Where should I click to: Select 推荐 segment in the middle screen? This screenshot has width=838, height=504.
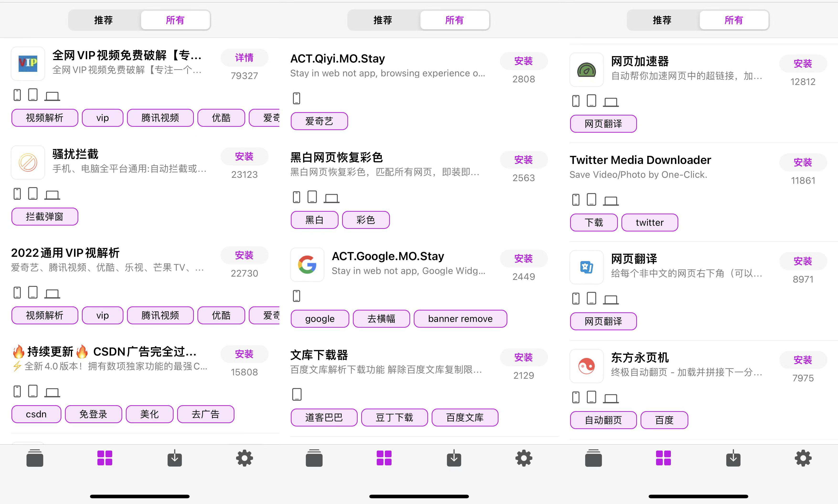(x=383, y=20)
